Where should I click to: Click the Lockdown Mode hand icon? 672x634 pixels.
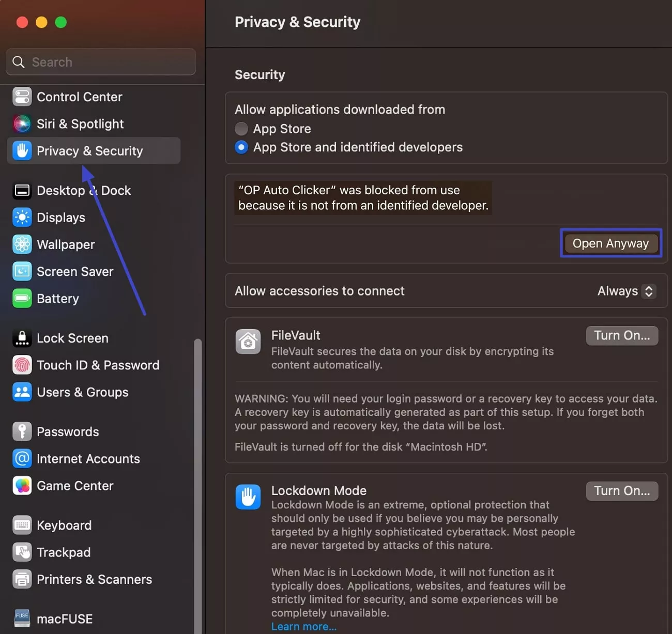point(248,497)
